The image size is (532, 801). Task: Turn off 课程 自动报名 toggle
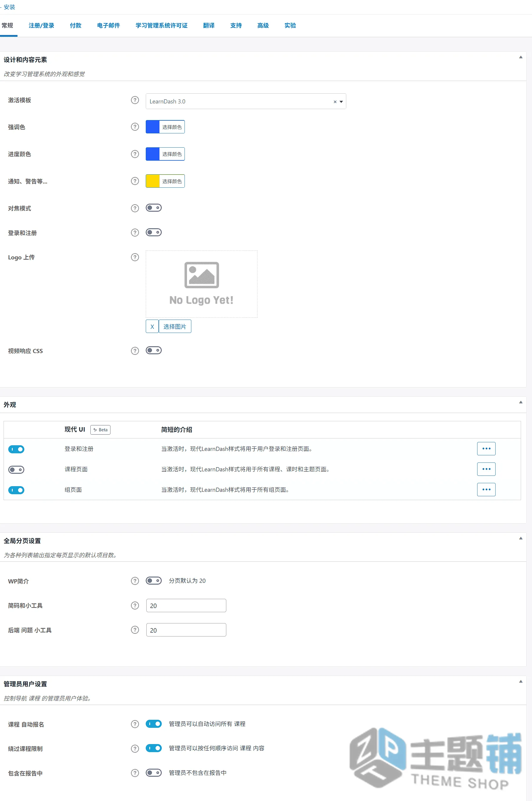154,724
